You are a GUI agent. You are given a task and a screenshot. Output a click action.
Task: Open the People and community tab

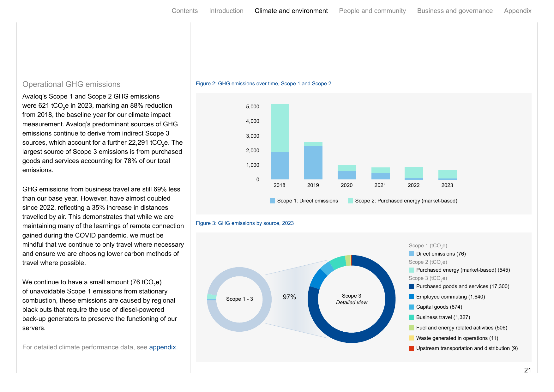(x=372, y=11)
